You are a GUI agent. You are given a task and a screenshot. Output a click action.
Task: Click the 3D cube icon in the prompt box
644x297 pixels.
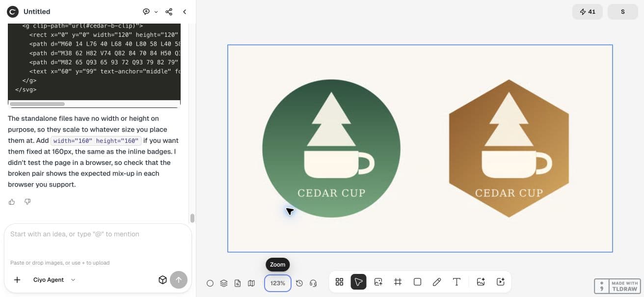(x=162, y=280)
